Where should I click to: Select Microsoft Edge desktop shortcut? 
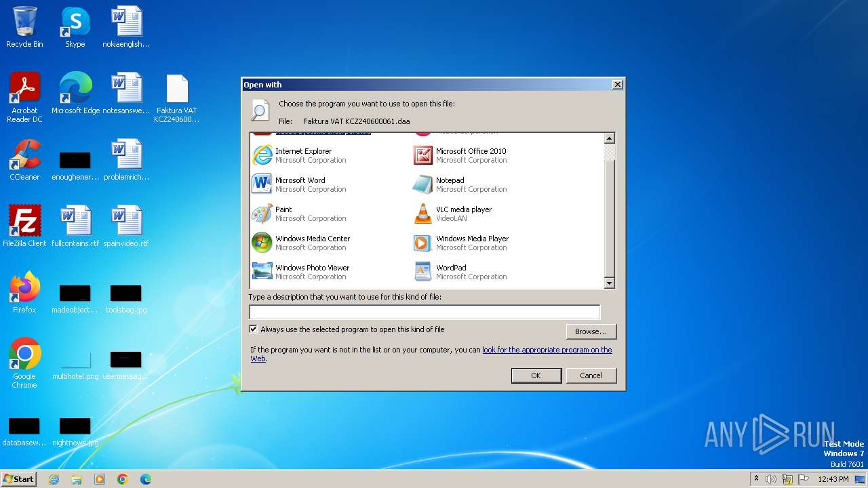(75, 94)
